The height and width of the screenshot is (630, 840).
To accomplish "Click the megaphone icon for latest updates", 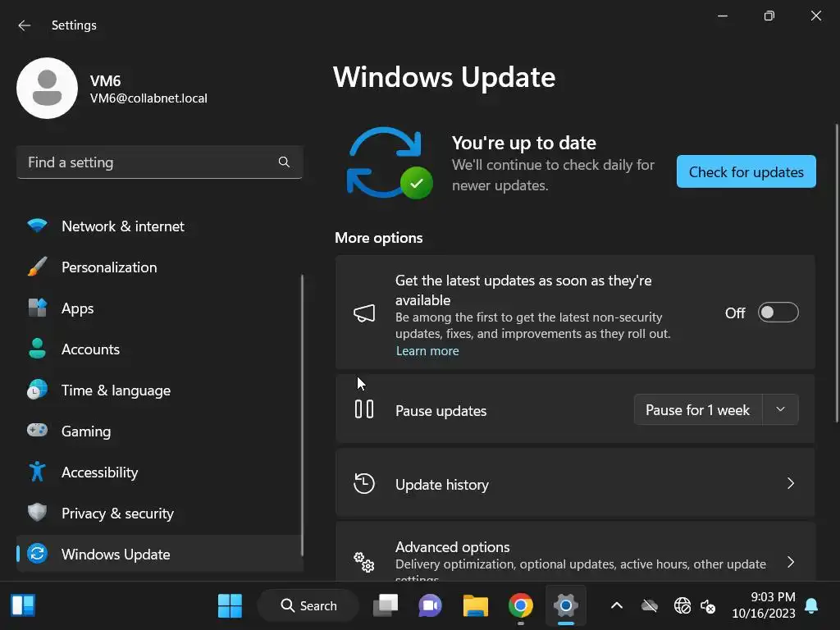I will (364, 313).
